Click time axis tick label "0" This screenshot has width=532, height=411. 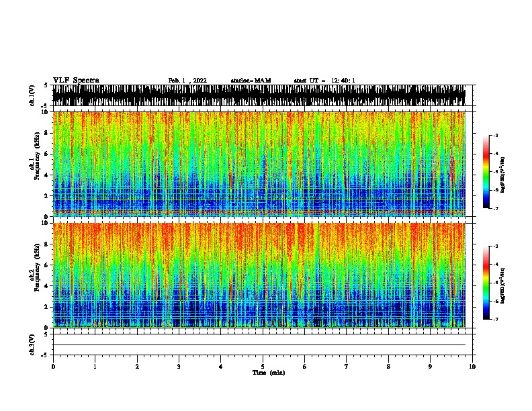pyautogui.click(x=53, y=367)
